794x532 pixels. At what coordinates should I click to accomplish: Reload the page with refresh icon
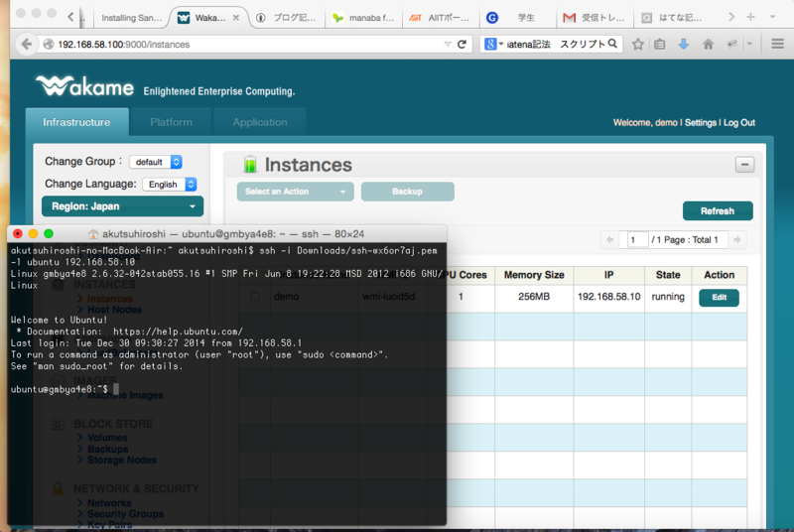pyautogui.click(x=462, y=44)
